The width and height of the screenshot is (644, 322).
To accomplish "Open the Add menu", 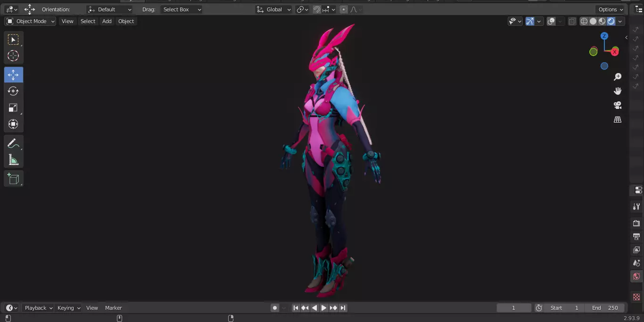I will tap(107, 21).
